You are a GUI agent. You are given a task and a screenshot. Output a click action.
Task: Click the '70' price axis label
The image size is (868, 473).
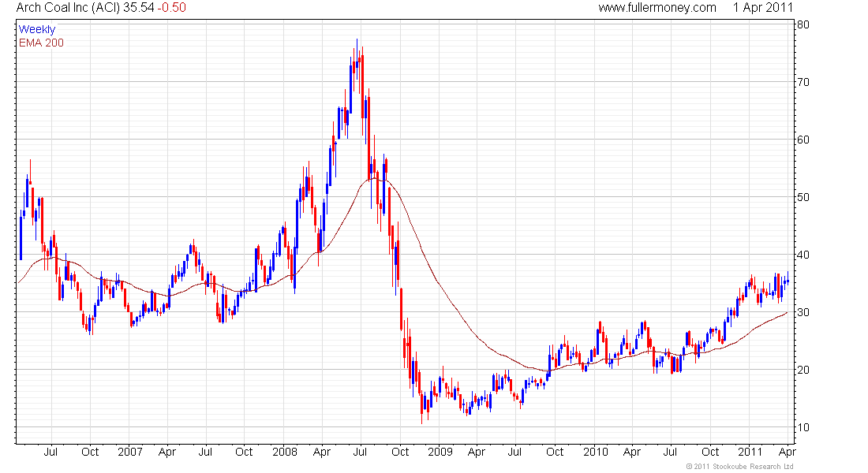(x=803, y=82)
